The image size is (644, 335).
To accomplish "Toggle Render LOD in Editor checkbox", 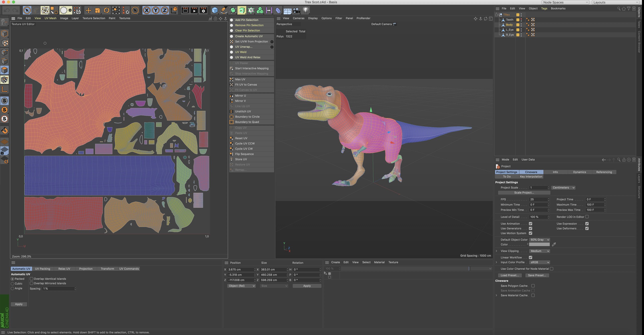I will [587, 217].
